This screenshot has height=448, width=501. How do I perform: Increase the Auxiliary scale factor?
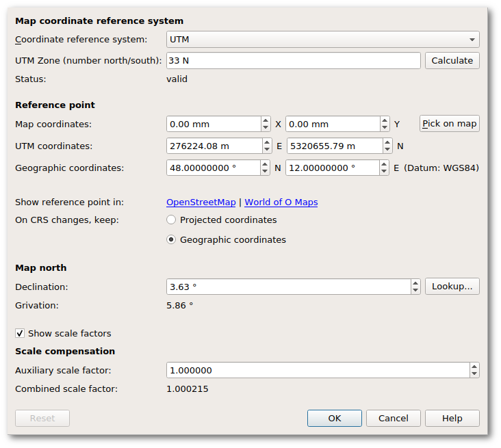tap(474, 367)
